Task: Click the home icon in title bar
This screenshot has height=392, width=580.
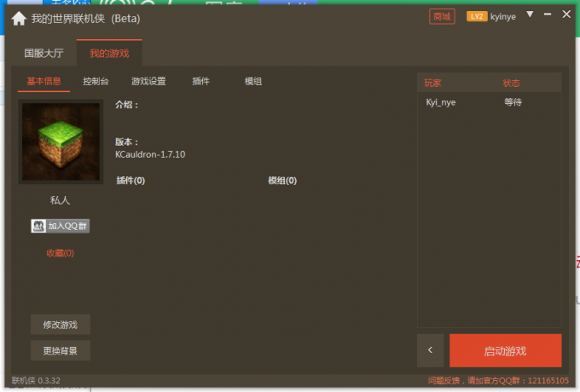Action: [x=19, y=19]
